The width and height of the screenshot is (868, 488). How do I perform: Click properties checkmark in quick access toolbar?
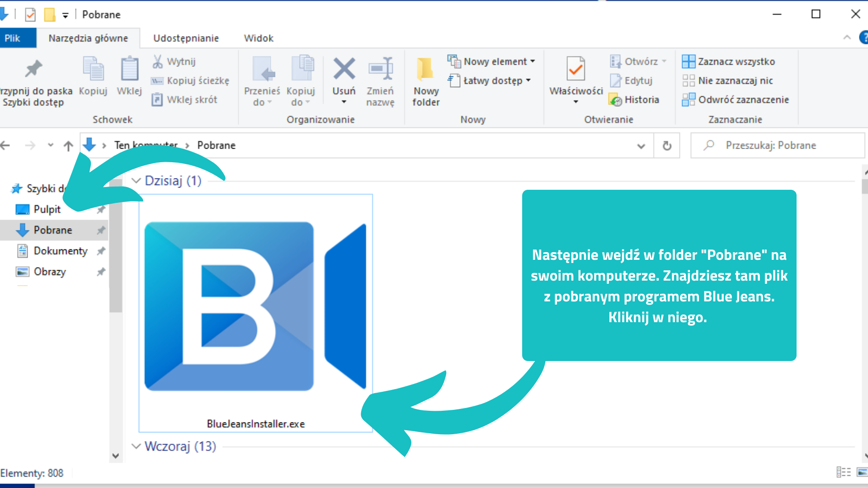pyautogui.click(x=30, y=14)
